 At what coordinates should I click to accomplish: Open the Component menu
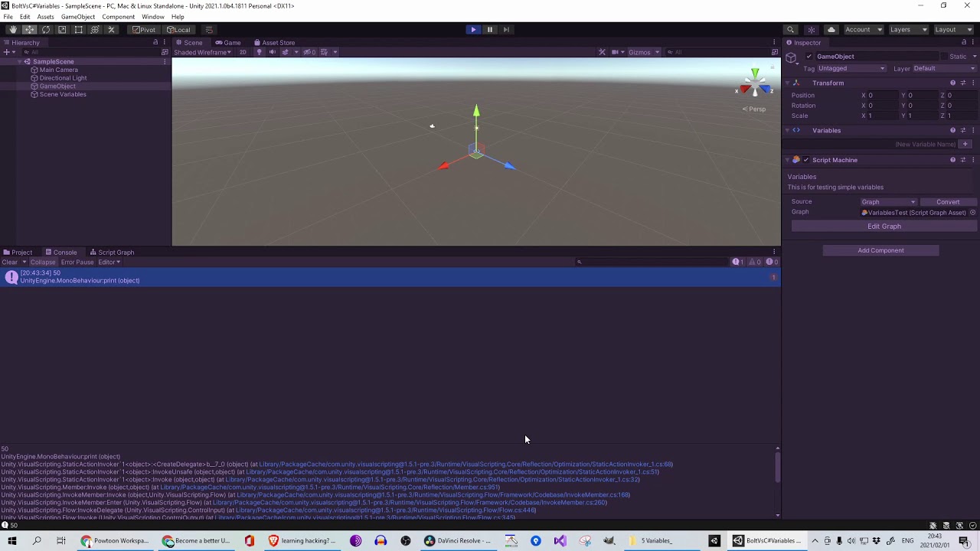point(118,17)
